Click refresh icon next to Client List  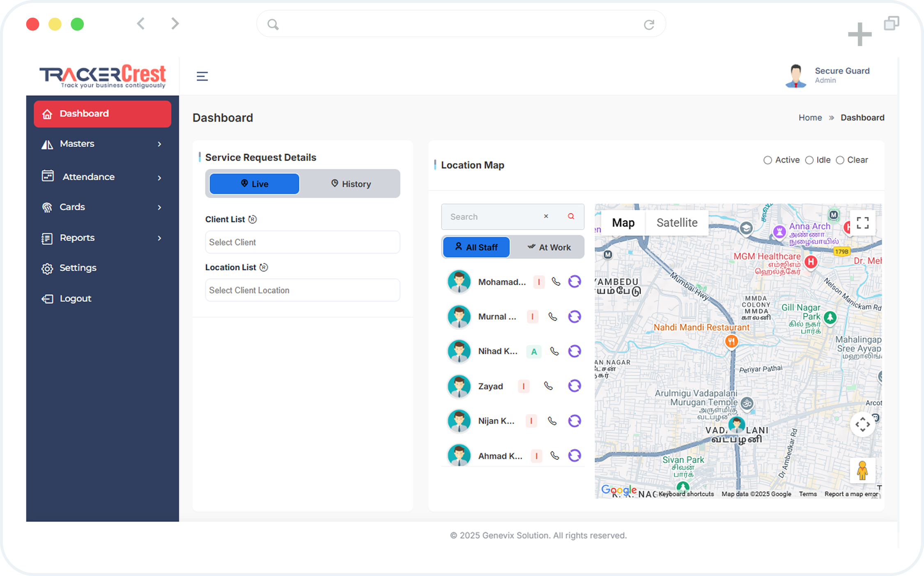pyautogui.click(x=253, y=219)
